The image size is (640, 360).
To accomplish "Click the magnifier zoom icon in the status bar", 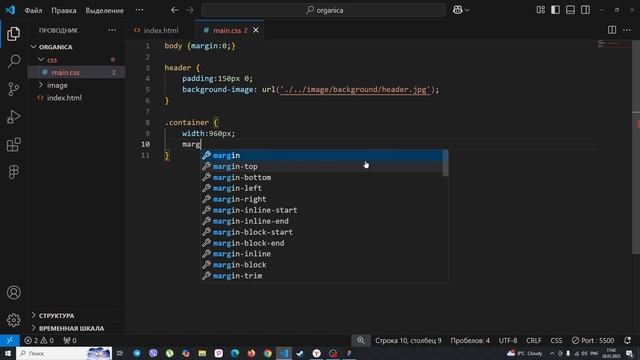I will click(x=361, y=340).
